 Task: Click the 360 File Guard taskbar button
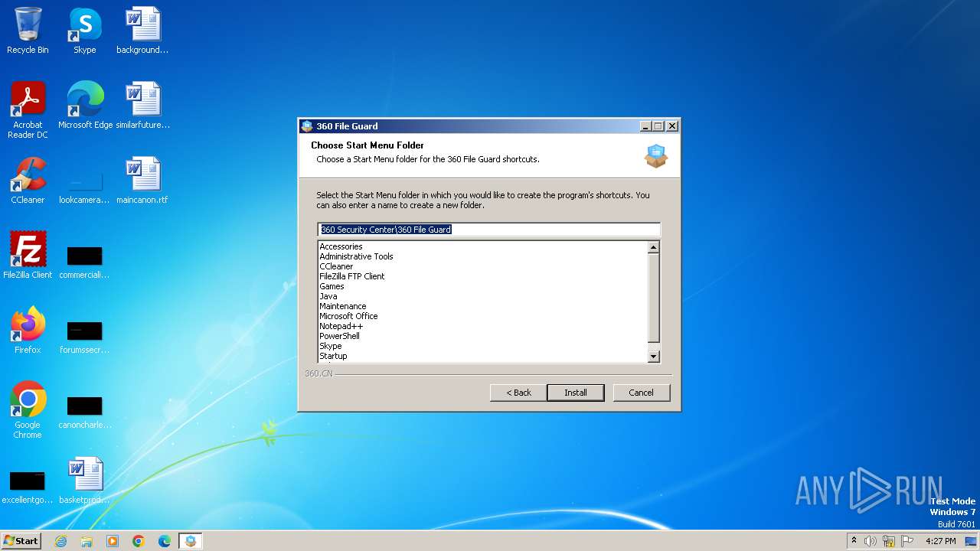(x=191, y=541)
